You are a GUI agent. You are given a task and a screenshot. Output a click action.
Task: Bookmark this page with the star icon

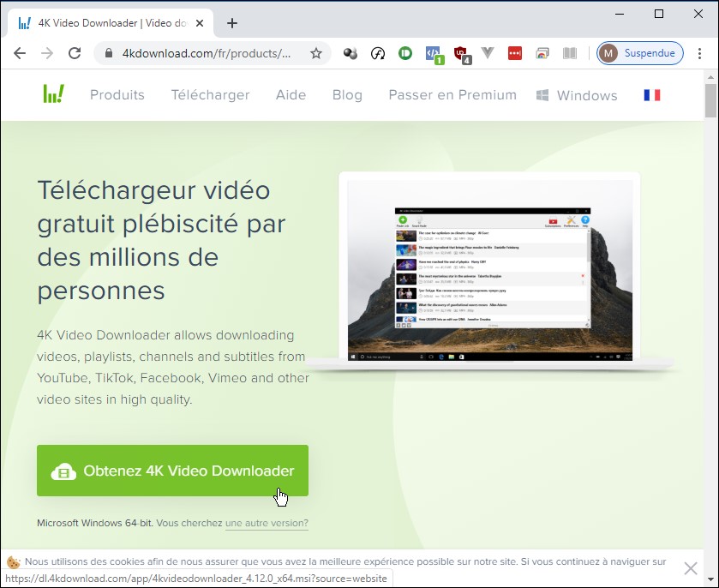(x=316, y=53)
